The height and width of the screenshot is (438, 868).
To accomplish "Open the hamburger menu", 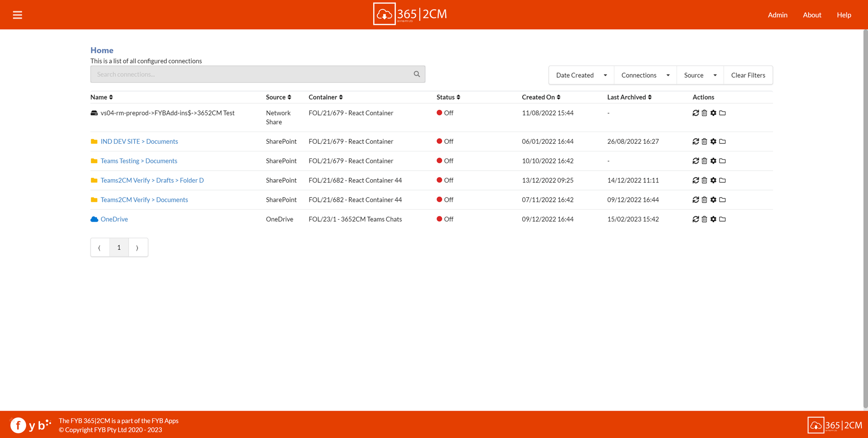I will click(x=17, y=15).
